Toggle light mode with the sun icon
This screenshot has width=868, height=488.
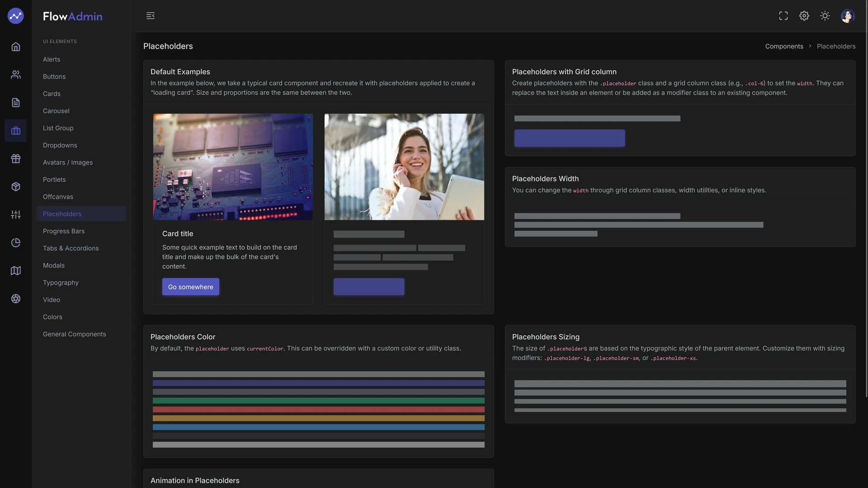pyautogui.click(x=825, y=16)
